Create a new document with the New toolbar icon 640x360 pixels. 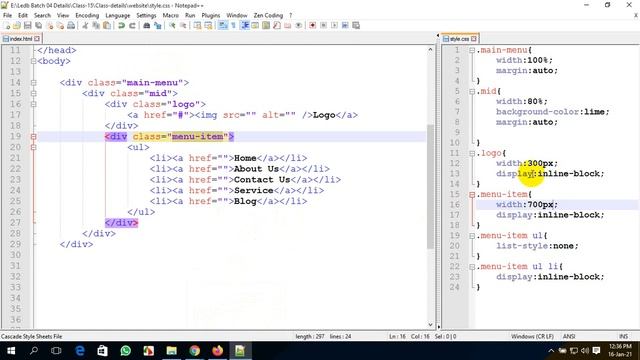(6, 25)
